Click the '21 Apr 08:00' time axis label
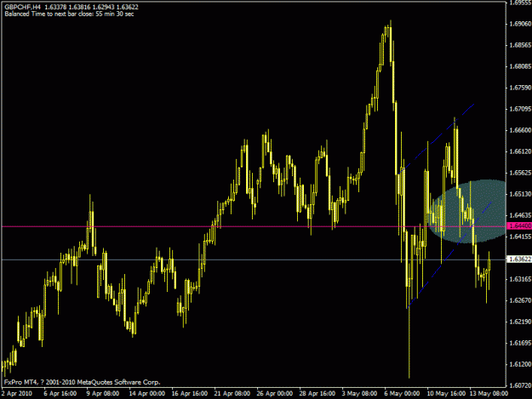Image resolution: width=532 pixels, height=399 pixels. pos(232,394)
